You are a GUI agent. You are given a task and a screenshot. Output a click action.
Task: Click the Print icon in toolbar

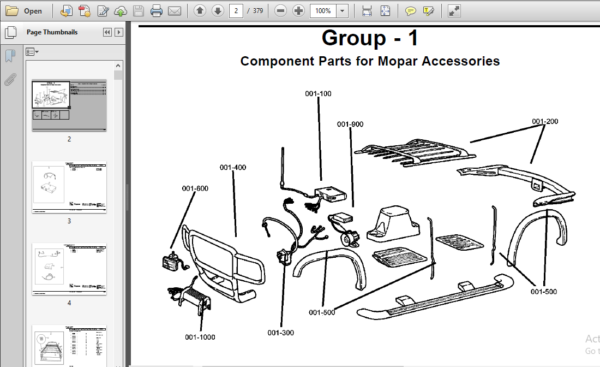click(156, 11)
